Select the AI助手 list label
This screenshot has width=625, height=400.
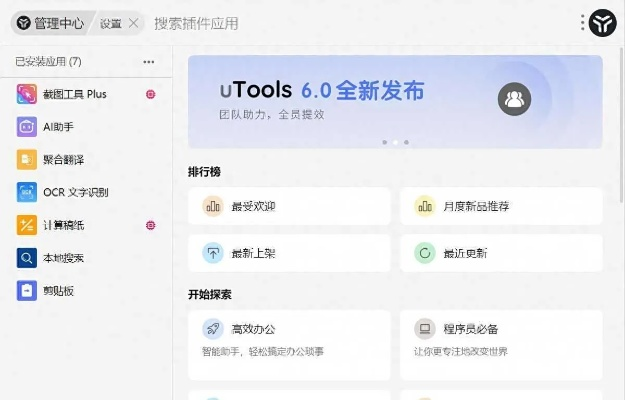(x=59, y=127)
